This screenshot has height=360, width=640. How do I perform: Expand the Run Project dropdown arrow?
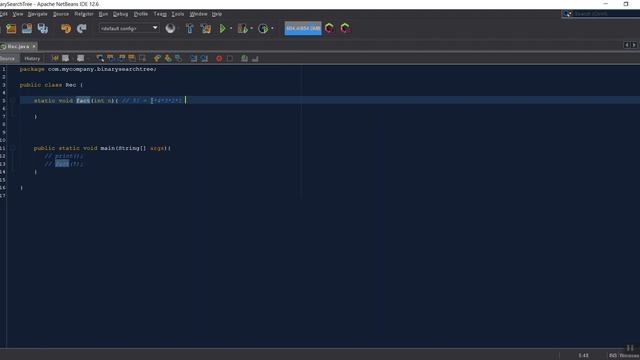pyautogui.click(x=231, y=28)
